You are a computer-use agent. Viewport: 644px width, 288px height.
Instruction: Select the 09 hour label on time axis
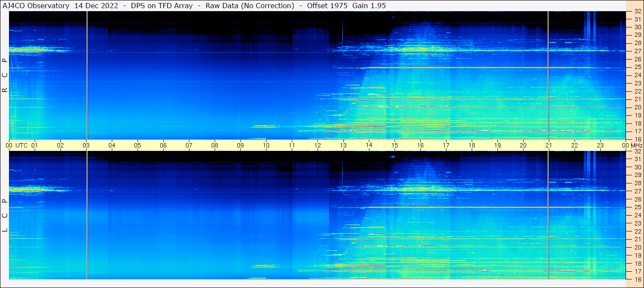point(240,145)
